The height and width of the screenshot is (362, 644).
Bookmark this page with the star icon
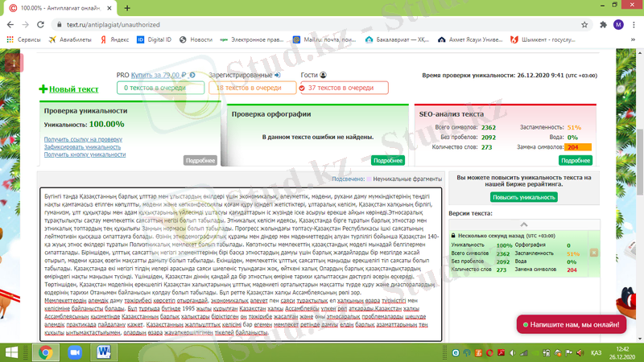(x=584, y=25)
